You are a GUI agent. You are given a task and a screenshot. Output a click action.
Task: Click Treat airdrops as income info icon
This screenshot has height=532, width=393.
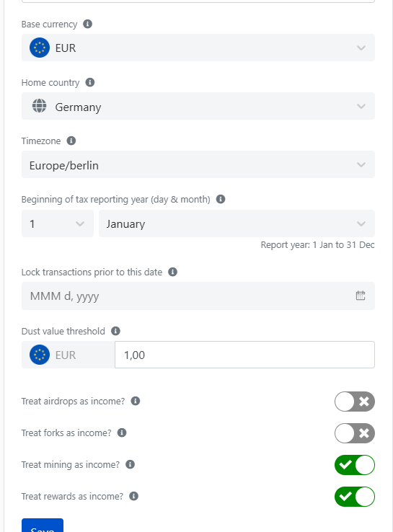point(136,401)
